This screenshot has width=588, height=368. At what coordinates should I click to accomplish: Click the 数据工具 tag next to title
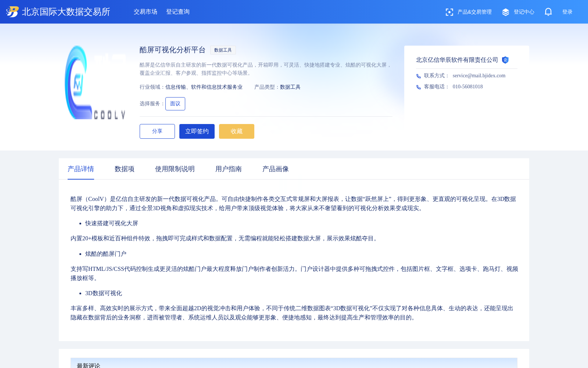point(223,50)
